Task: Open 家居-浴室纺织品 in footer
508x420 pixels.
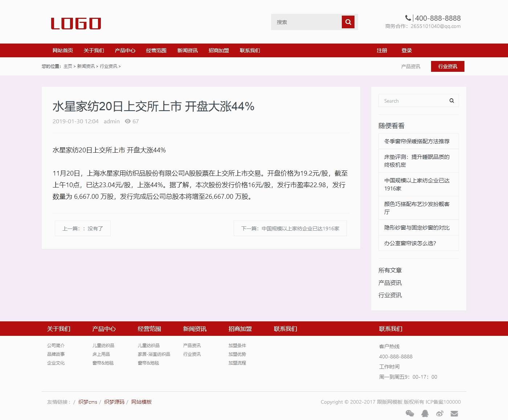Action: tap(154, 354)
